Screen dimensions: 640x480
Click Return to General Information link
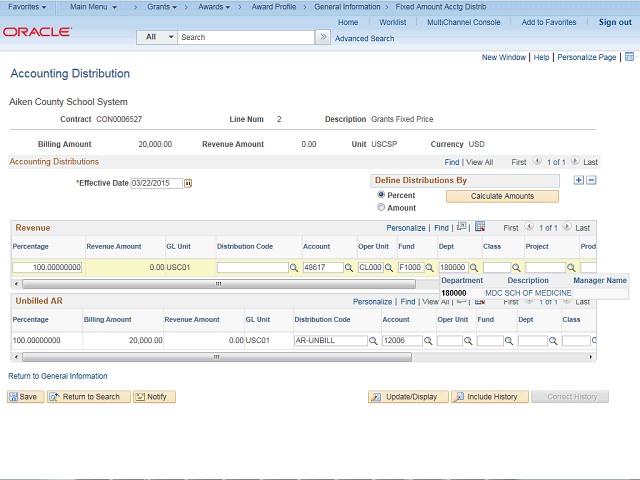[58, 376]
